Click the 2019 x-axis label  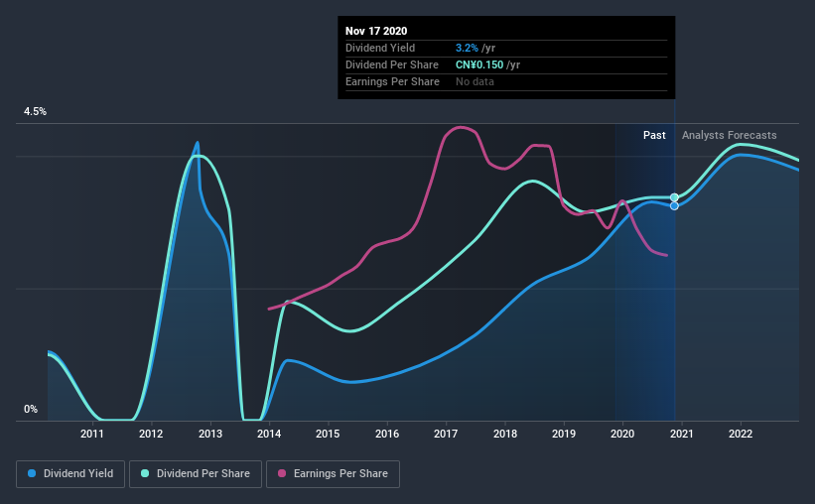click(x=564, y=434)
